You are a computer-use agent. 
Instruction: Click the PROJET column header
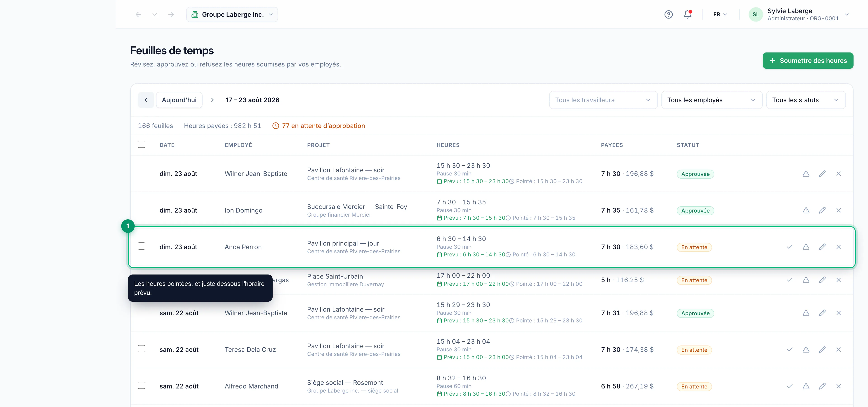[318, 145]
